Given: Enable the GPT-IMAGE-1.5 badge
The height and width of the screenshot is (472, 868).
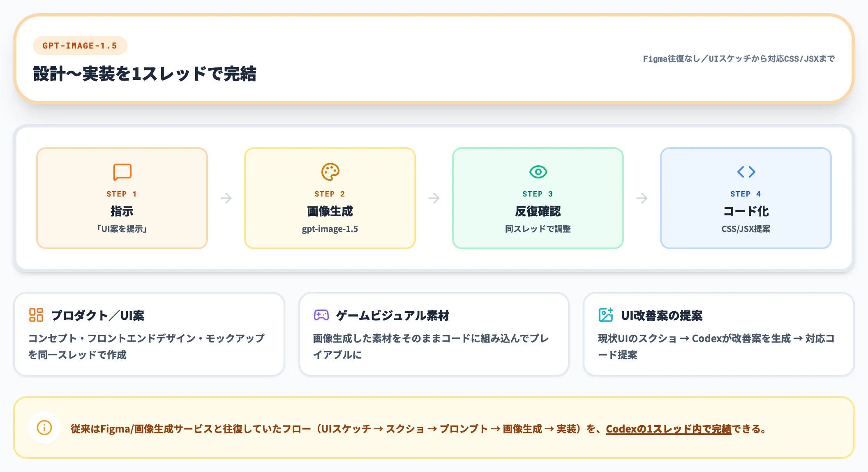Looking at the screenshot, I should 80,46.
